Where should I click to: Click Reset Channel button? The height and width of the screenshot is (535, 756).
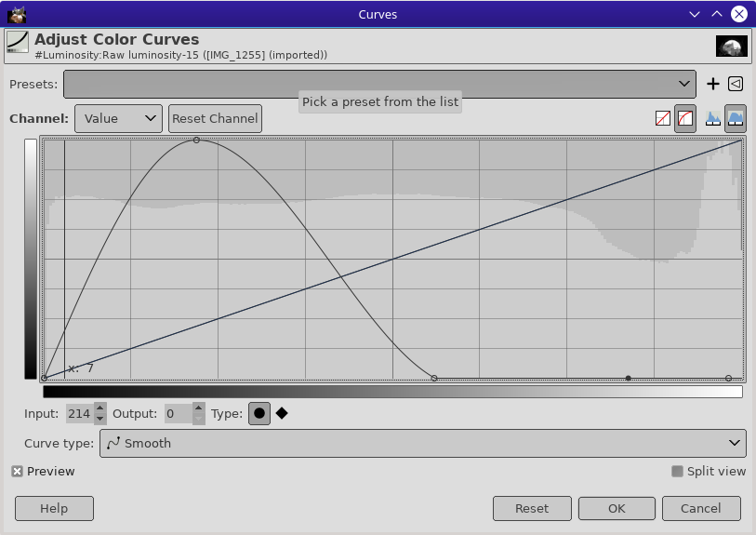pyautogui.click(x=215, y=119)
